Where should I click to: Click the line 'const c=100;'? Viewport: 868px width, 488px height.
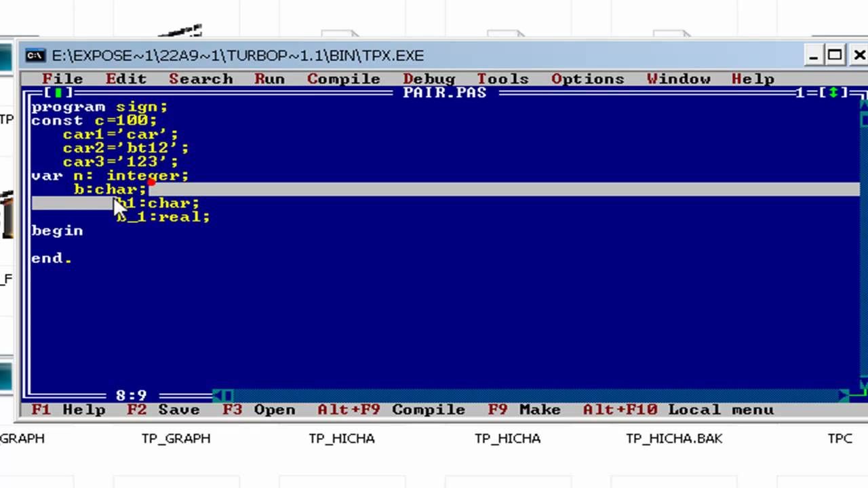click(x=94, y=121)
